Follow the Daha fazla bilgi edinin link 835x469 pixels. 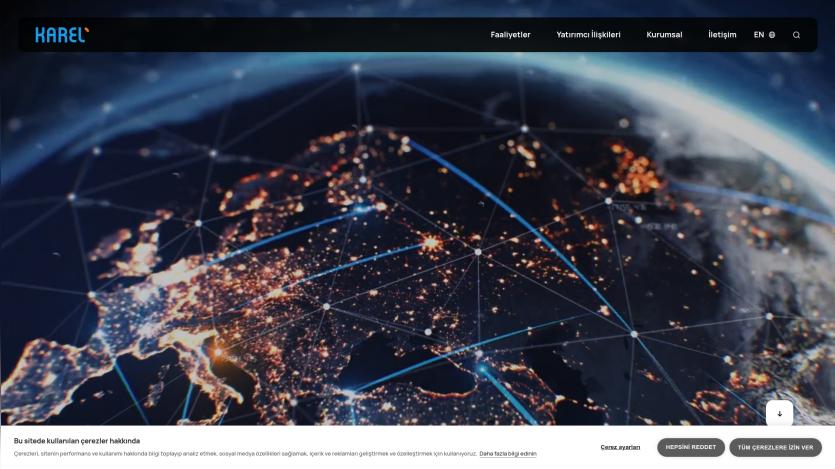[x=508, y=454]
